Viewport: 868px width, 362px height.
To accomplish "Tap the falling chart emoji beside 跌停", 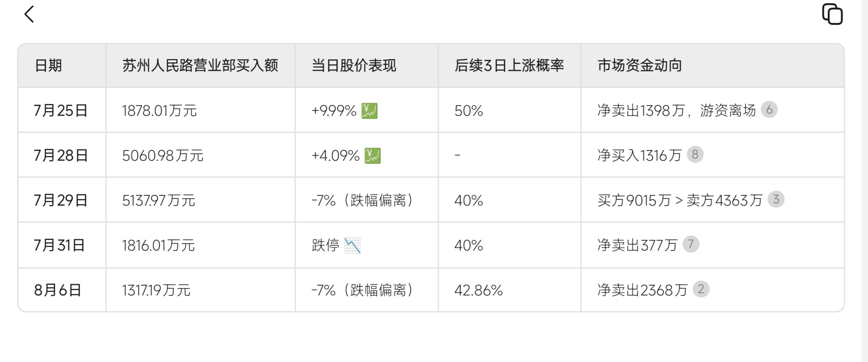I will coord(352,245).
